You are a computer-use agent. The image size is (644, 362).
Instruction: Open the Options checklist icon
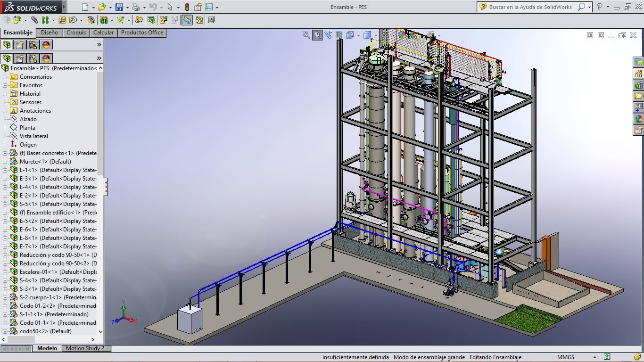pos(209,7)
